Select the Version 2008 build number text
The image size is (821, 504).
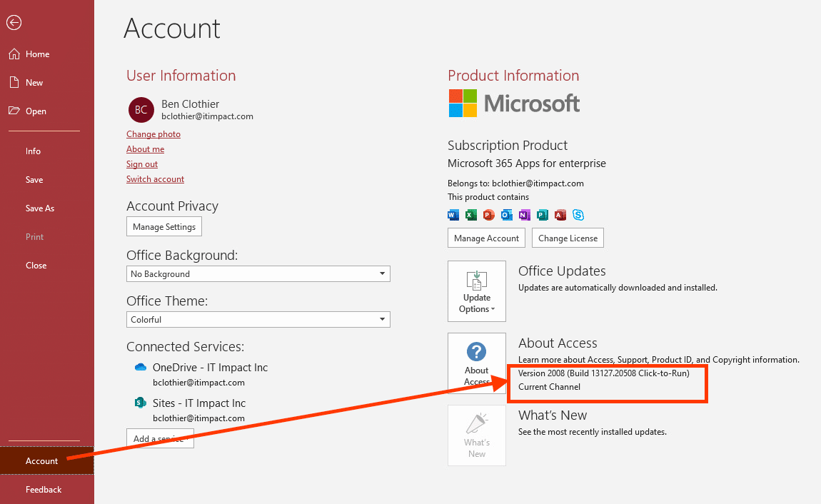coord(604,373)
